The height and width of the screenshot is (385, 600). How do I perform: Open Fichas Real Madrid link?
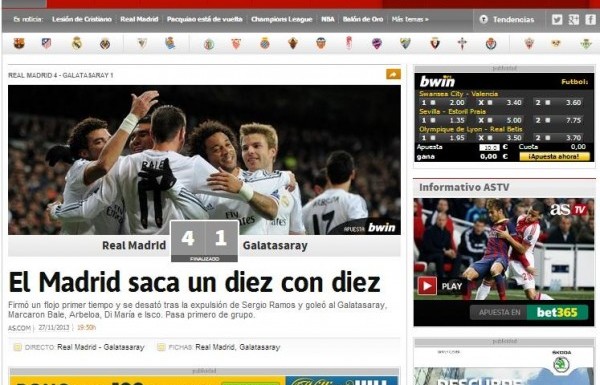pyautogui.click(x=215, y=347)
